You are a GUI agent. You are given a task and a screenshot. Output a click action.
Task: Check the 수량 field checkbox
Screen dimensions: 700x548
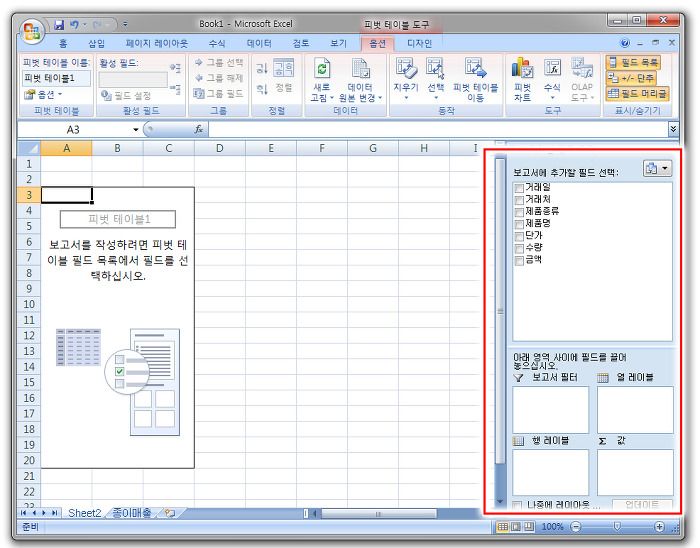click(519, 249)
